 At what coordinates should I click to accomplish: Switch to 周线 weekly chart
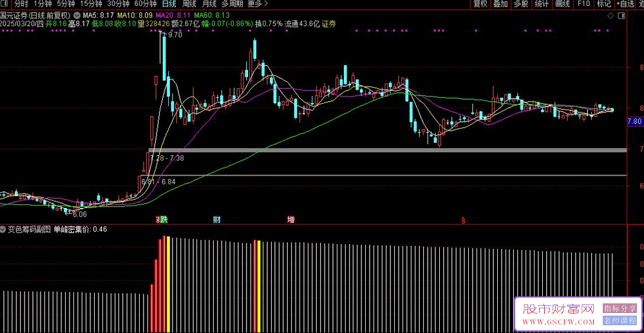pyautogui.click(x=189, y=4)
